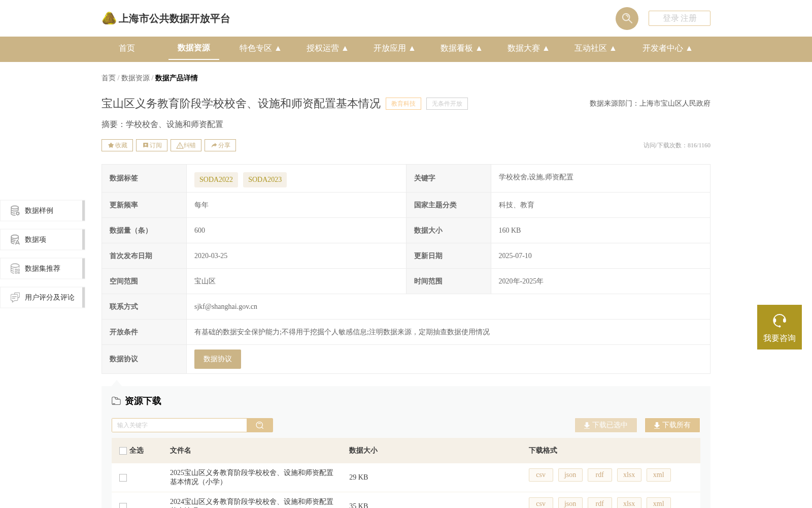812x508 pixels.
Task: Open 数据项 in the side panel
Action: [42, 240]
